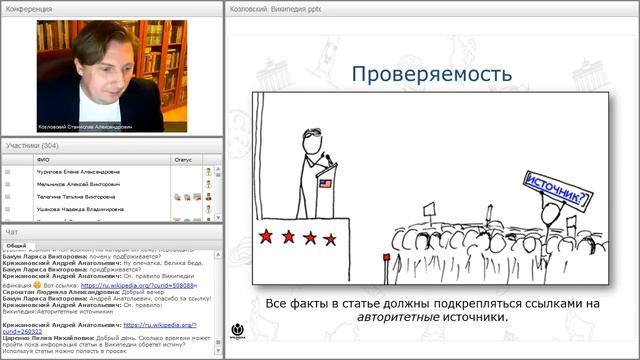640x360 pixels.
Task: Click the ИСТОЧНИК? sign in the cartoon
Action: click(558, 191)
